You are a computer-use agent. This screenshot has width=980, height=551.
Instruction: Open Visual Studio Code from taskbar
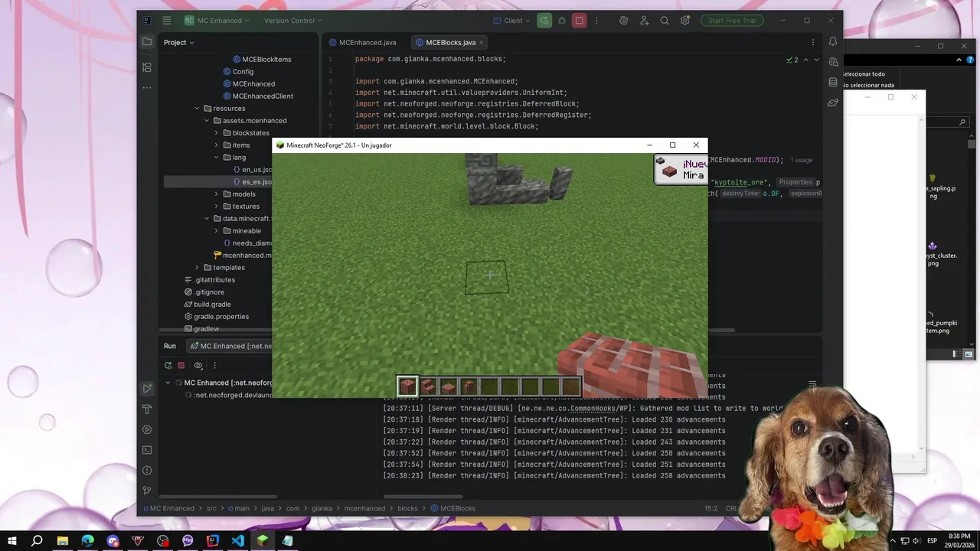click(237, 540)
